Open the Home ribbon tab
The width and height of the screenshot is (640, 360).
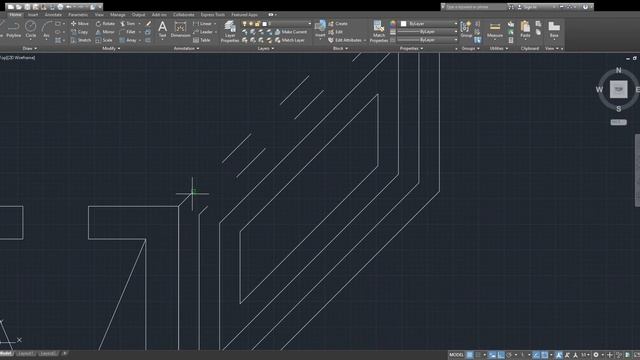click(x=15, y=15)
